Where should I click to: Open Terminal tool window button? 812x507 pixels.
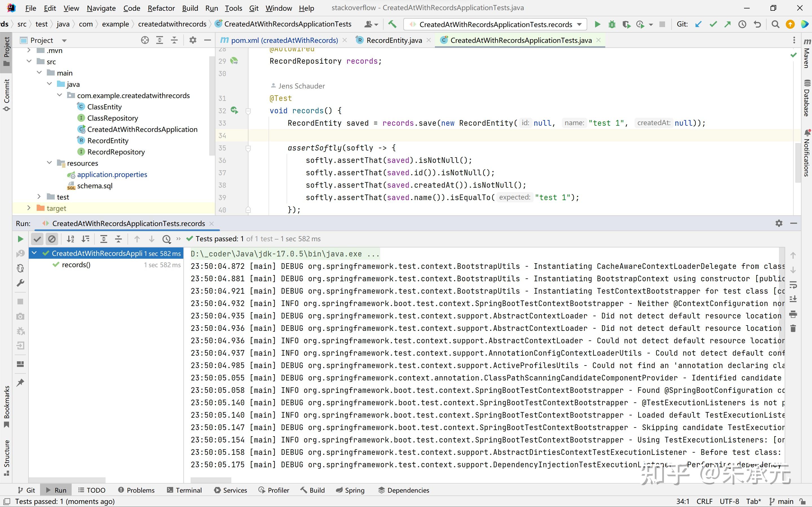pyautogui.click(x=184, y=490)
